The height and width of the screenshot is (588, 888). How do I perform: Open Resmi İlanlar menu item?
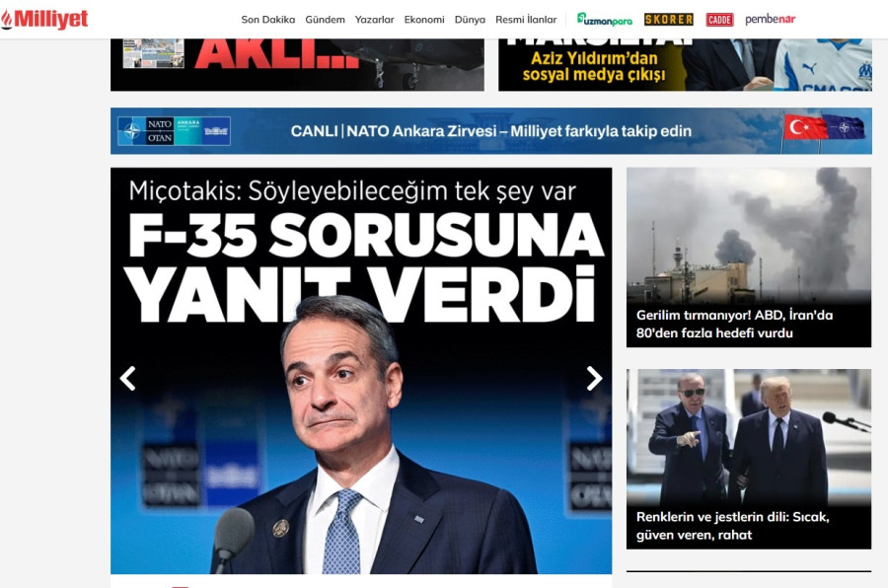[x=526, y=20]
